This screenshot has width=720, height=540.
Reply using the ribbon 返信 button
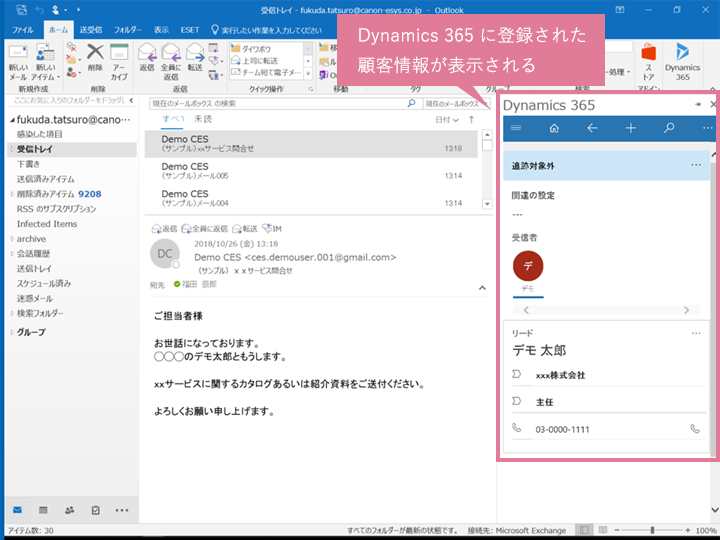(x=147, y=57)
